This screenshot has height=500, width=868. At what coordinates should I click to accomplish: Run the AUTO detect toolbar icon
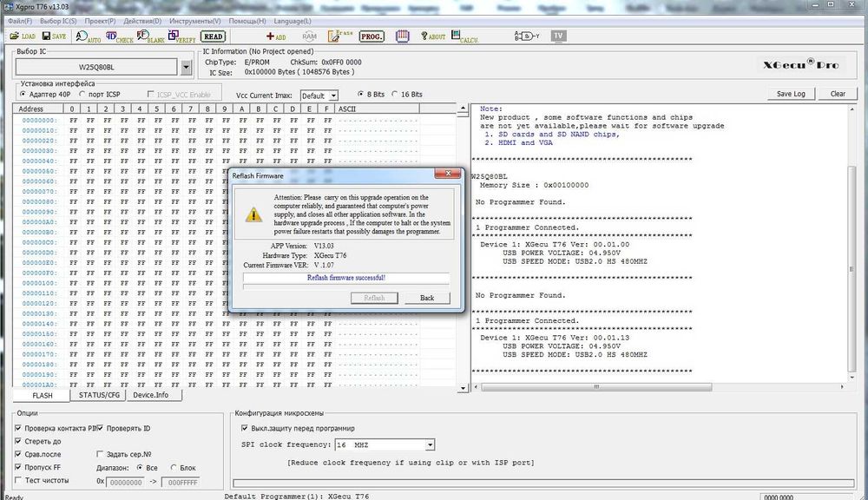point(88,36)
